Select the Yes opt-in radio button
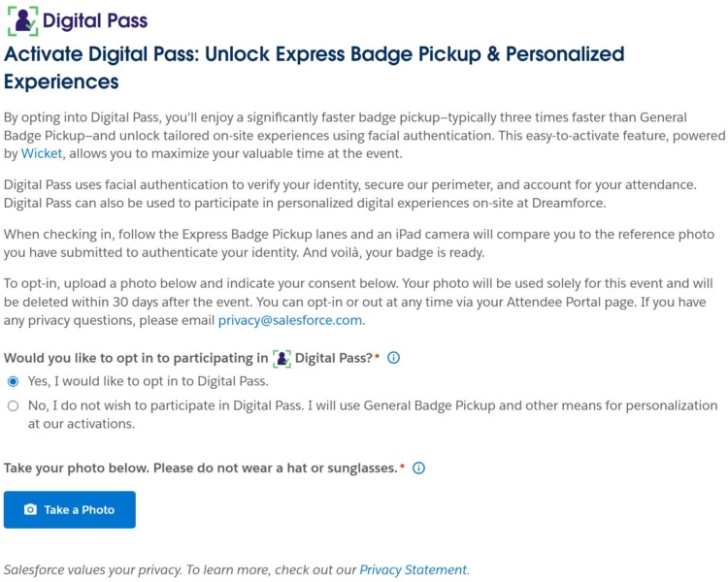This screenshot has height=582, width=728. point(13,381)
